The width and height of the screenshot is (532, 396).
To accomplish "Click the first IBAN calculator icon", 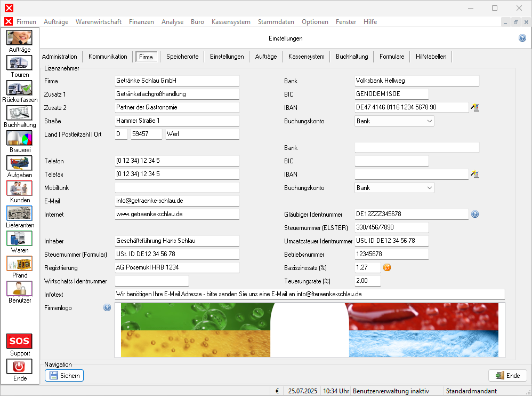I will tap(475, 108).
